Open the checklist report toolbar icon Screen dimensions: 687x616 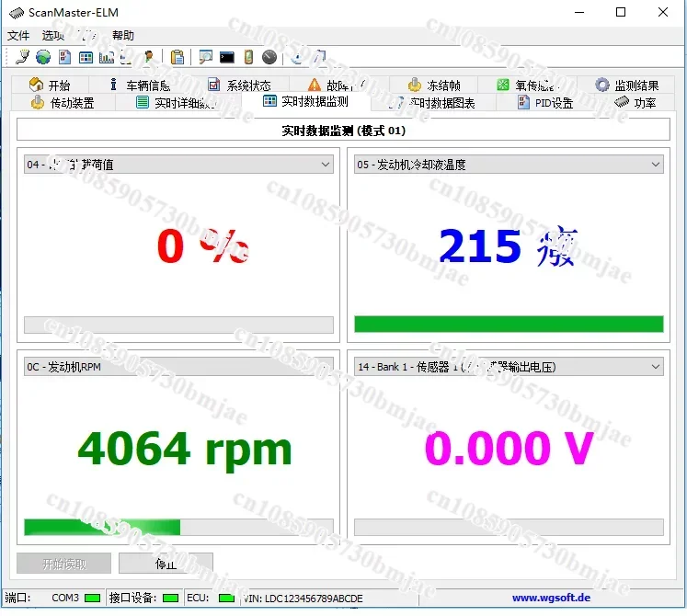click(65, 57)
